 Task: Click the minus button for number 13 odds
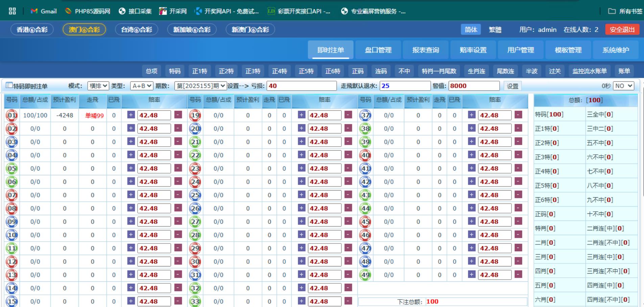(178, 275)
